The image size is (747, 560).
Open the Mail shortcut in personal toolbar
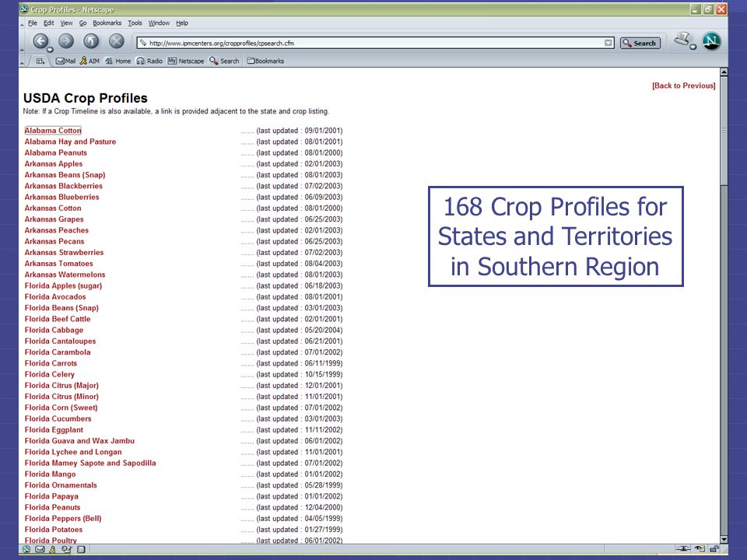click(65, 61)
